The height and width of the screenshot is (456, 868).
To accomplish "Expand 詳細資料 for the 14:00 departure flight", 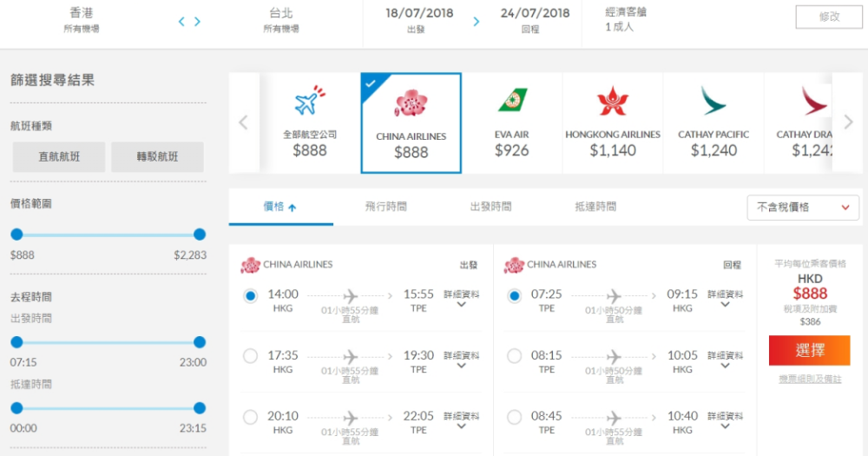I will 461,298.
